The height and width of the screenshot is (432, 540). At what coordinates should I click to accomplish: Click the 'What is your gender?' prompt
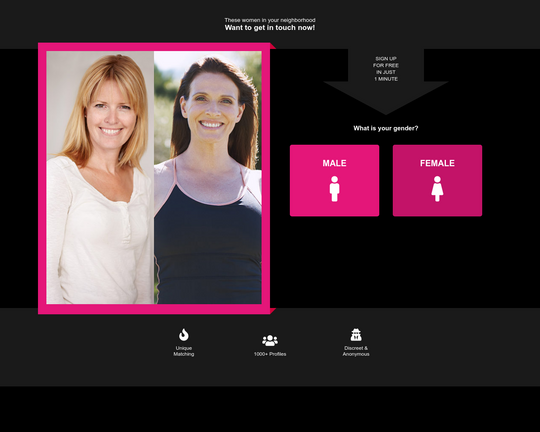[x=386, y=128]
